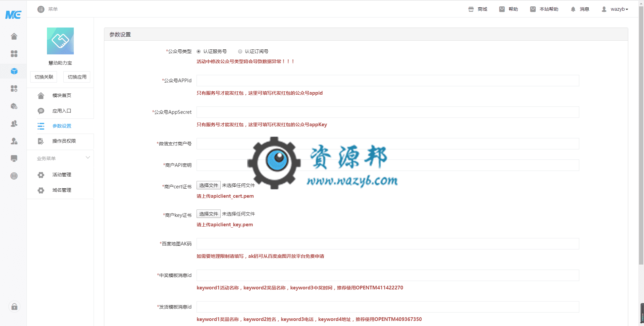Click the 商城 store icon

(x=471, y=9)
